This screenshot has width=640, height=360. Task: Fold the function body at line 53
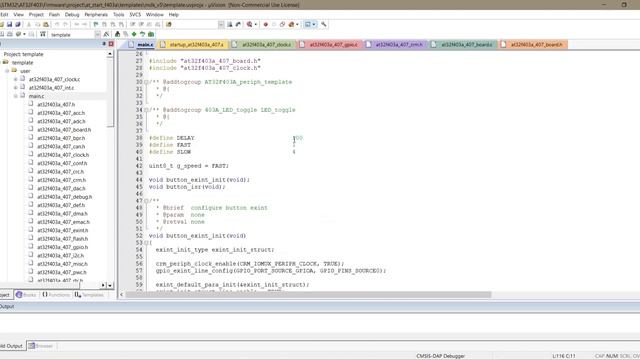[146, 243]
